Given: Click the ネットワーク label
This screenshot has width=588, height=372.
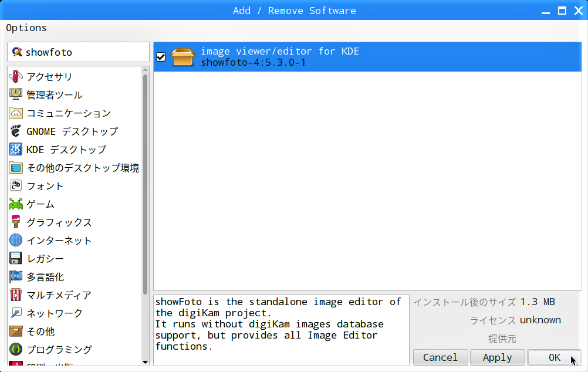Looking at the screenshot, I should click(x=55, y=313).
